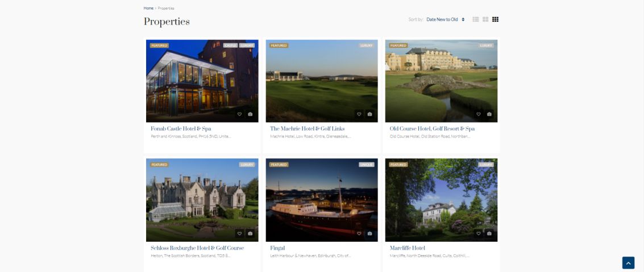Select three-column grid view

[x=495, y=19]
